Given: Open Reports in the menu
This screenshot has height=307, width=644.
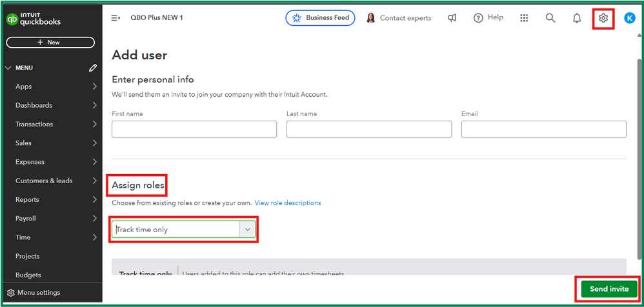Looking at the screenshot, I should click(x=27, y=200).
